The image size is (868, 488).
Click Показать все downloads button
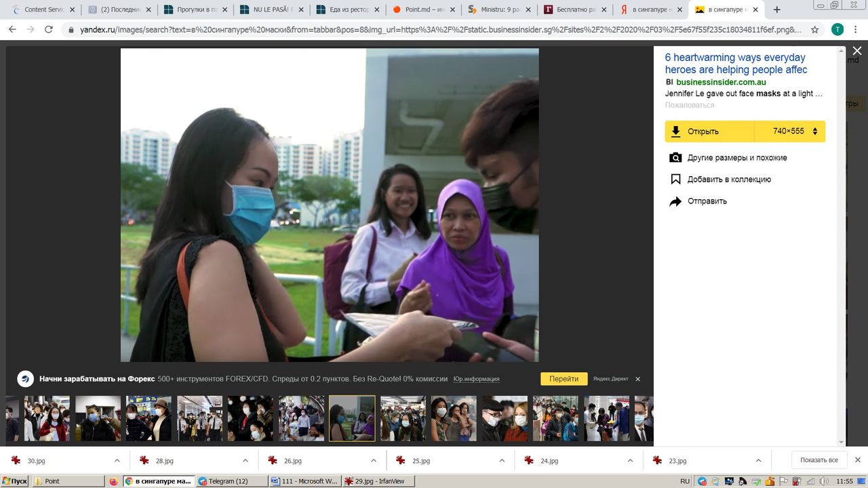tap(819, 460)
